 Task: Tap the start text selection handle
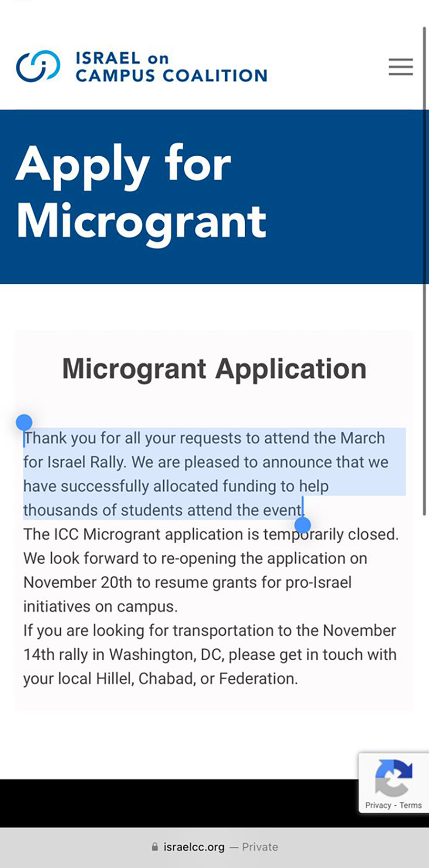tap(24, 423)
